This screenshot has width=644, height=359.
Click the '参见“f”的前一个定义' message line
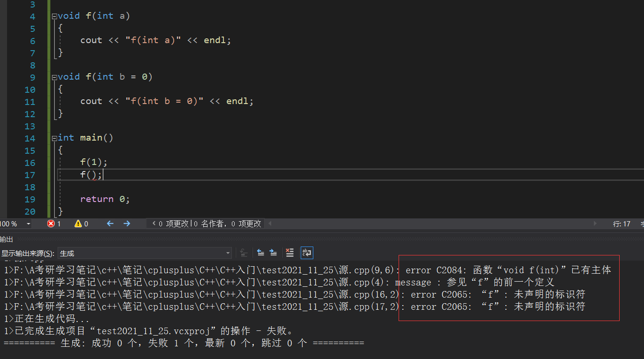point(279,282)
